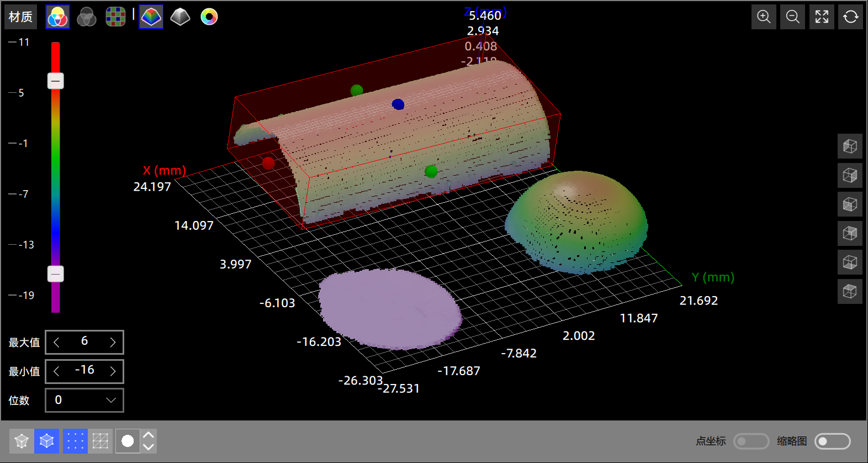Open the 位数 dropdown
This screenshot has width=868, height=463.
[84, 400]
